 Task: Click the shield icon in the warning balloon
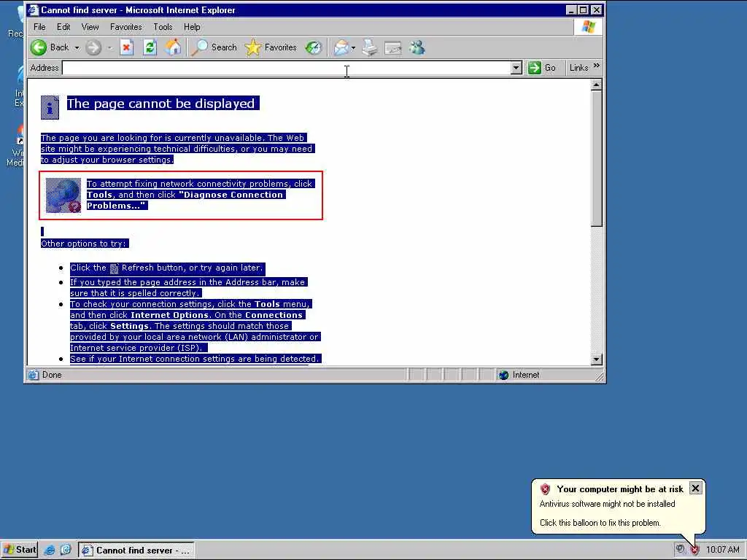[546, 489]
